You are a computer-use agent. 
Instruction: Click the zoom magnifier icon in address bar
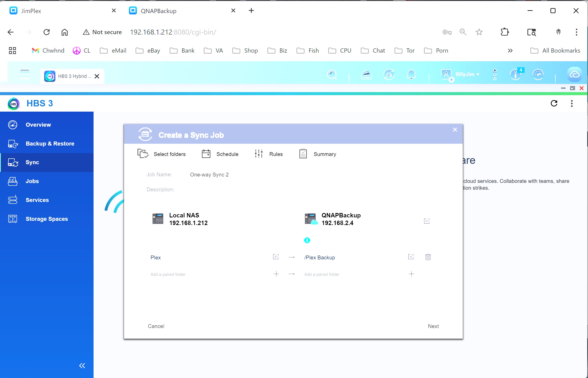pos(463,32)
